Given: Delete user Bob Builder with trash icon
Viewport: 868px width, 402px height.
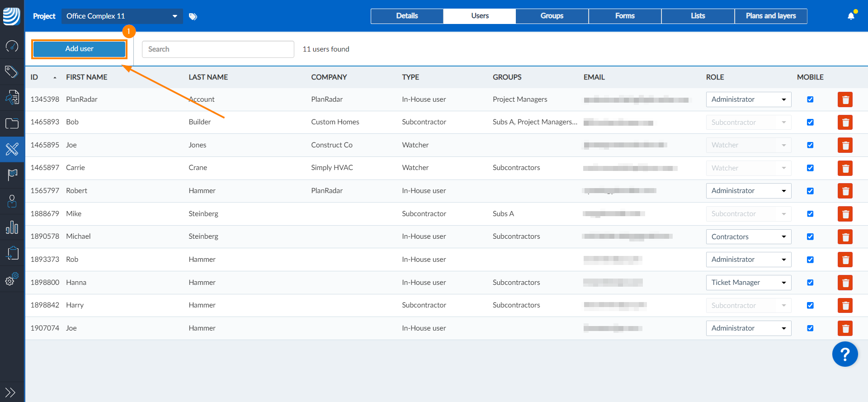Looking at the screenshot, I should [844, 123].
